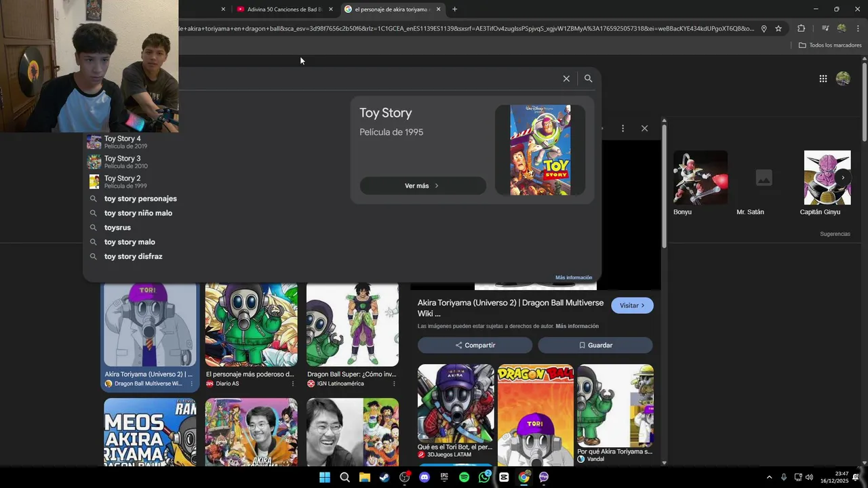Open Windows Start menu
The width and height of the screenshot is (868, 488).
325,477
